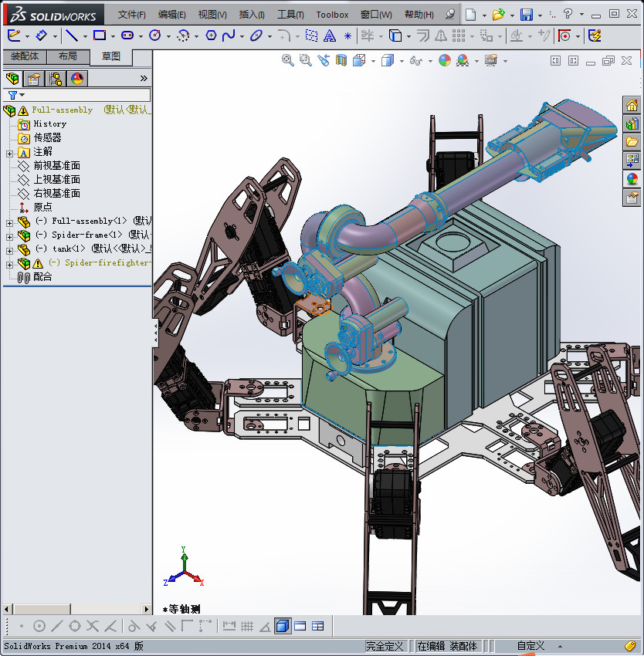
Task: Click the Edit Appearance colored sphere
Action: 444,60
